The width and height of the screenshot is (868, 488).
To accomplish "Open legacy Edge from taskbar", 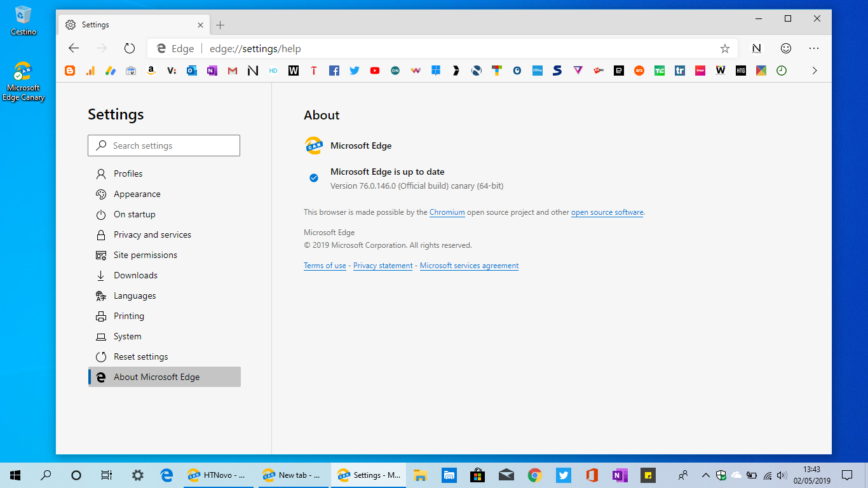I will click(166, 475).
